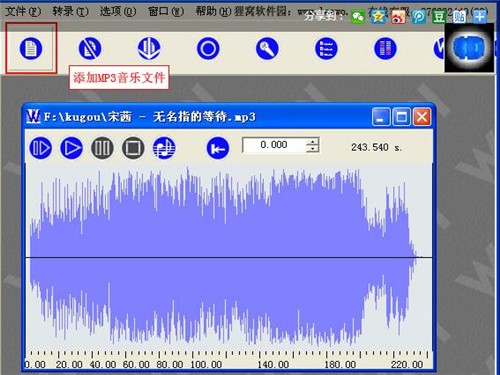Open the 转录(T) menu

70,11
